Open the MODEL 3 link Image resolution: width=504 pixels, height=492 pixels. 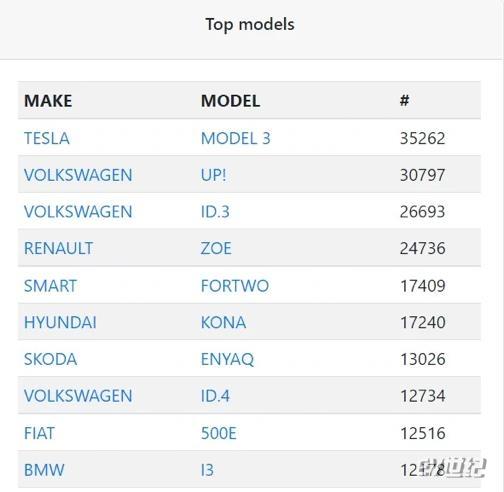(x=236, y=138)
